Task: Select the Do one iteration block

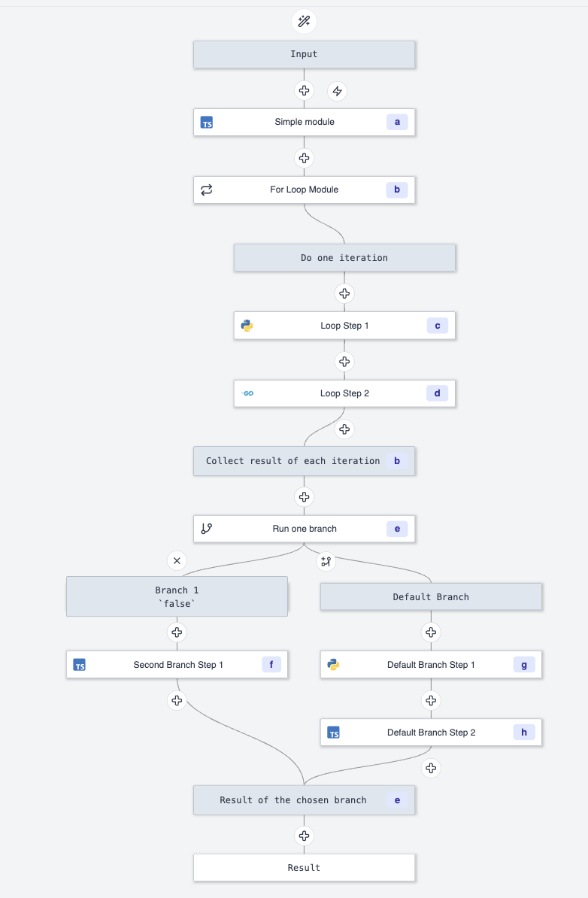Action: pyautogui.click(x=344, y=257)
